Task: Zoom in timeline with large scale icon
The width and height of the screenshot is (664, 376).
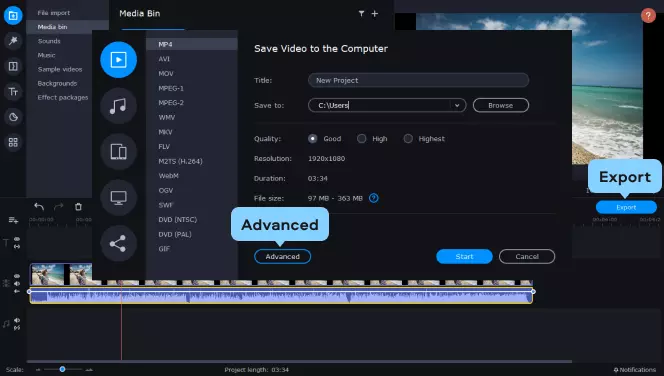Action: coord(89,370)
